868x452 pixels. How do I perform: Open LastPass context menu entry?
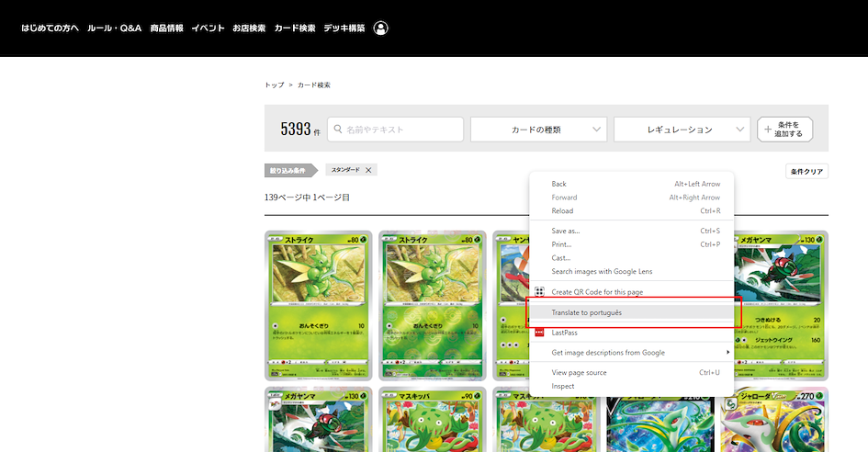(x=632, y=333)
